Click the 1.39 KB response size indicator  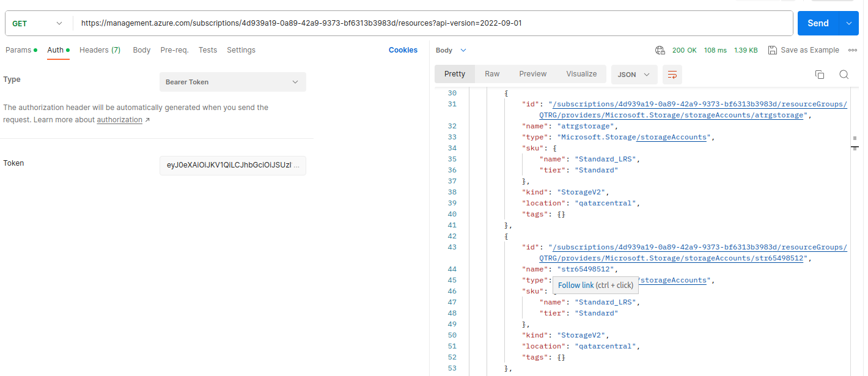tap(747, 50)
